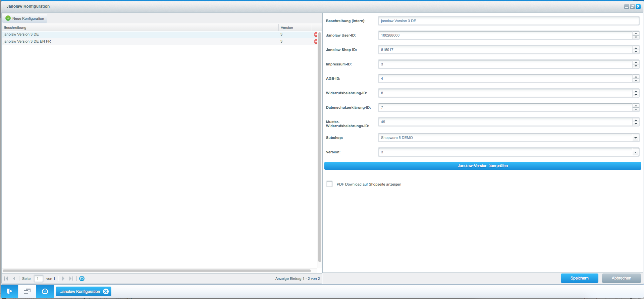
Task: Increase the Impressum-ID value
Action: 636,62
